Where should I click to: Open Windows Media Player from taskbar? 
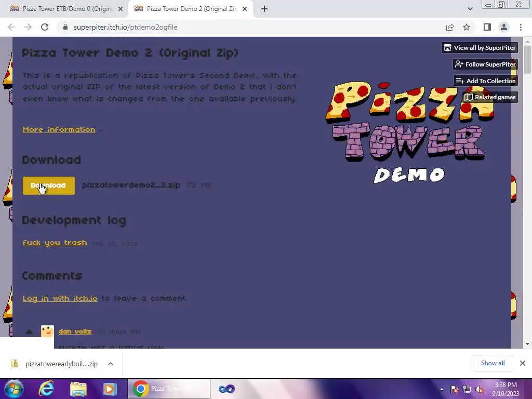coord(110,389)
